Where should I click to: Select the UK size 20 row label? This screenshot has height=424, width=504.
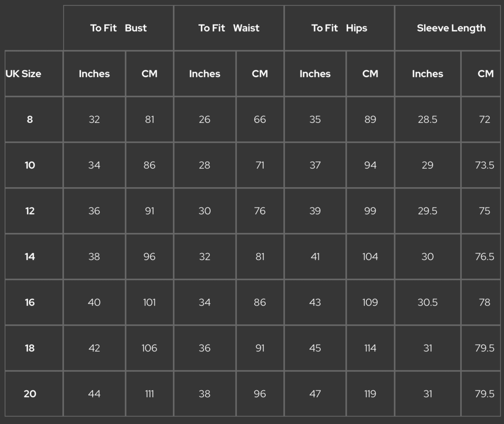(30, 394)
